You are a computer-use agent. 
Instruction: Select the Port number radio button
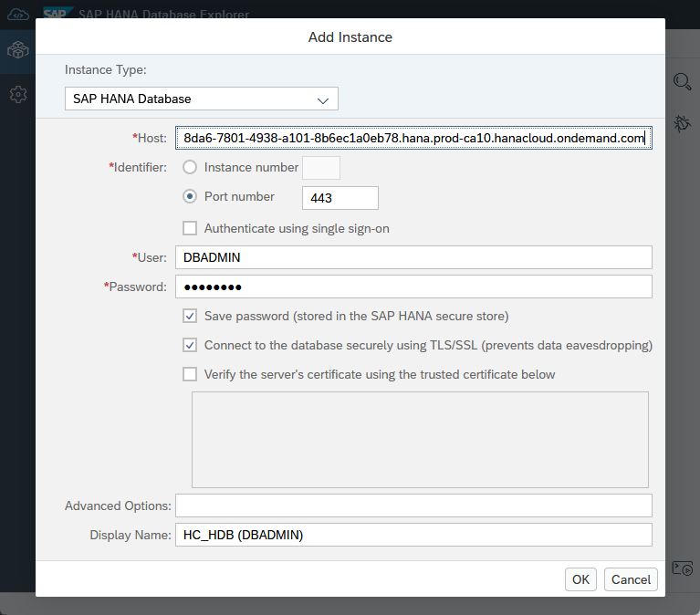[x=190, y=196]
